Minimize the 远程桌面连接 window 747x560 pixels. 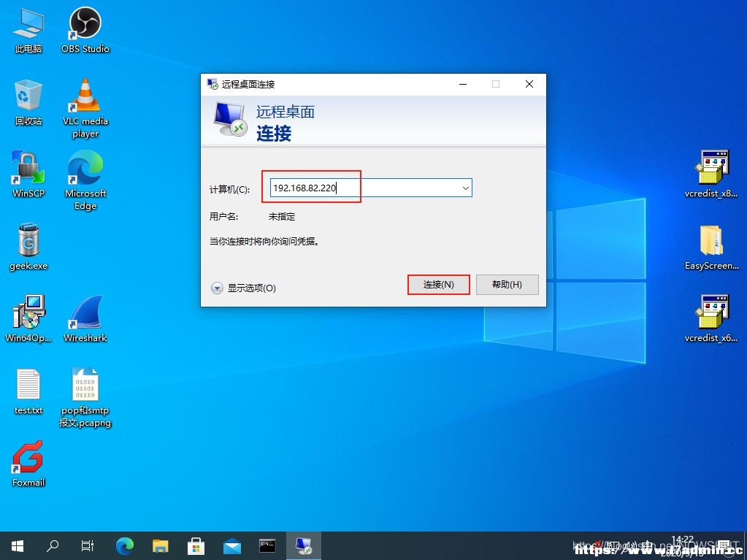point(463,84)
